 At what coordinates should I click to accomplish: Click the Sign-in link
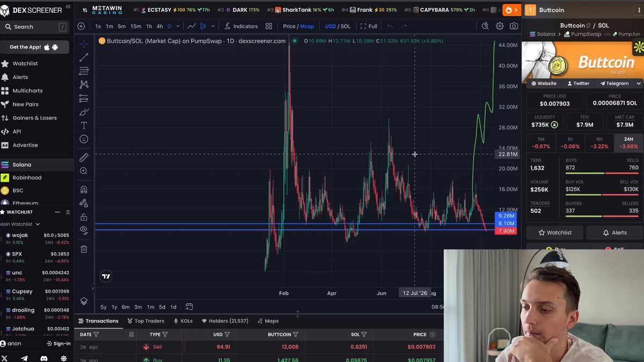[58, 344]
